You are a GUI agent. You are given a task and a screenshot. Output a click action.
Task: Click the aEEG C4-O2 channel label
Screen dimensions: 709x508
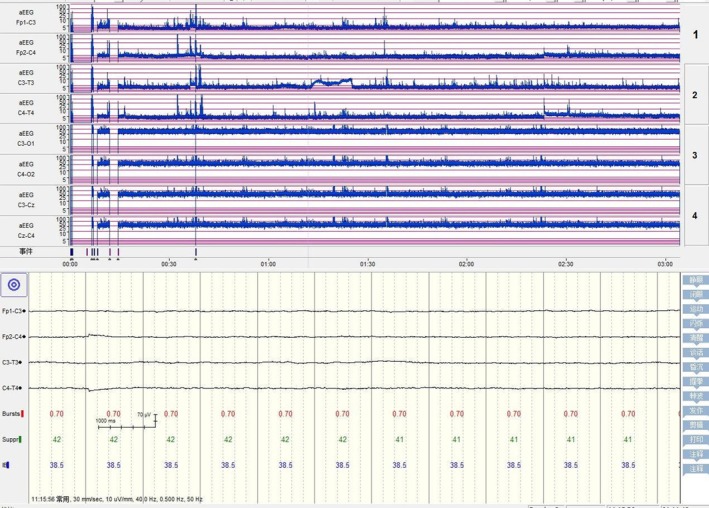(26, 169)
